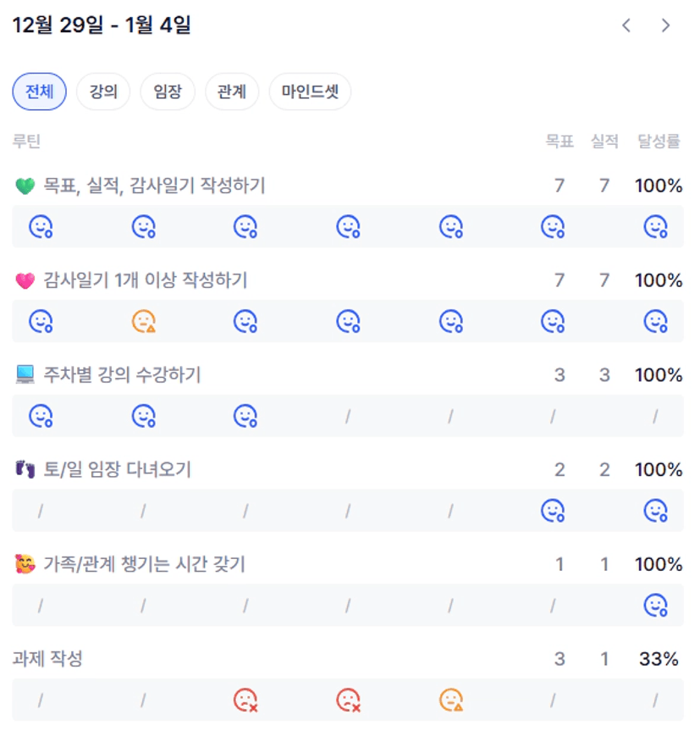Viewport: 700px width, 742px height.
Task: Open the 과제 작성 routine title
Action: tap(47, 658)
